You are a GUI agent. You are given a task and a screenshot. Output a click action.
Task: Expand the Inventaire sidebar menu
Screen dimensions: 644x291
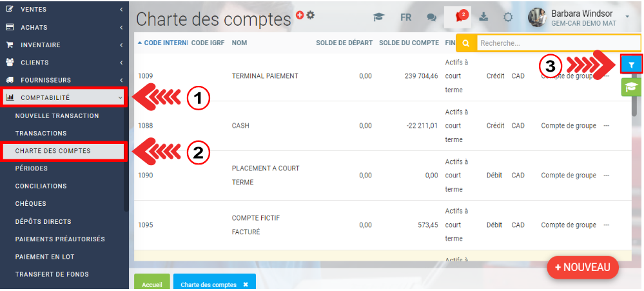point(63,45)
